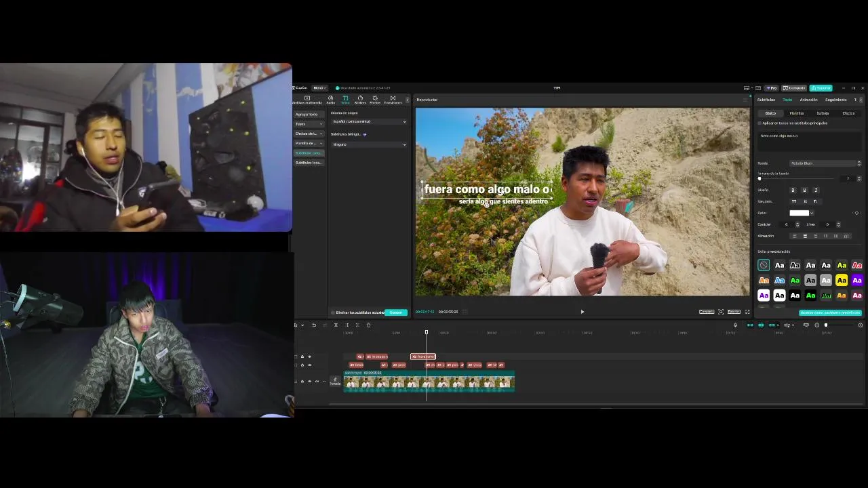Toggle main track magnet icon
The width and height of the screenshot is (868, 488).
coord(750,325)
